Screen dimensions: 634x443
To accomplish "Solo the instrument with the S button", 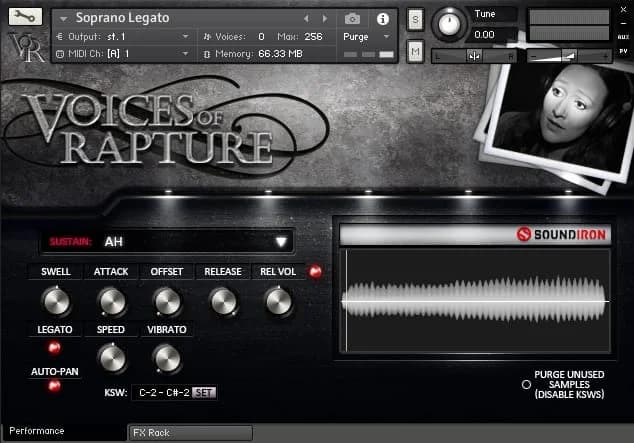I will [415, 19].
